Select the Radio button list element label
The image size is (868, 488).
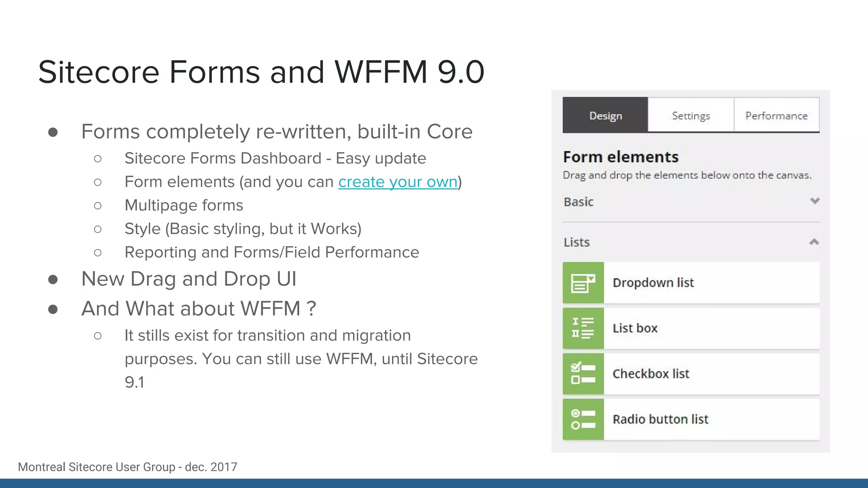tap(660, 419)
